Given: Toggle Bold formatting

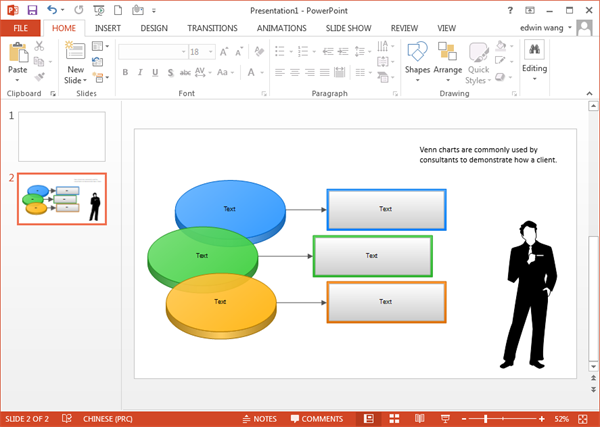Looking at the screenshot, I should point(125,72).
